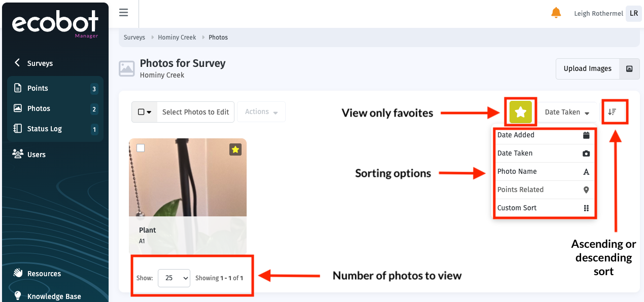The image size is (644, 302).
Task: Sort by Date Added option
Action: tap(544, 135)
